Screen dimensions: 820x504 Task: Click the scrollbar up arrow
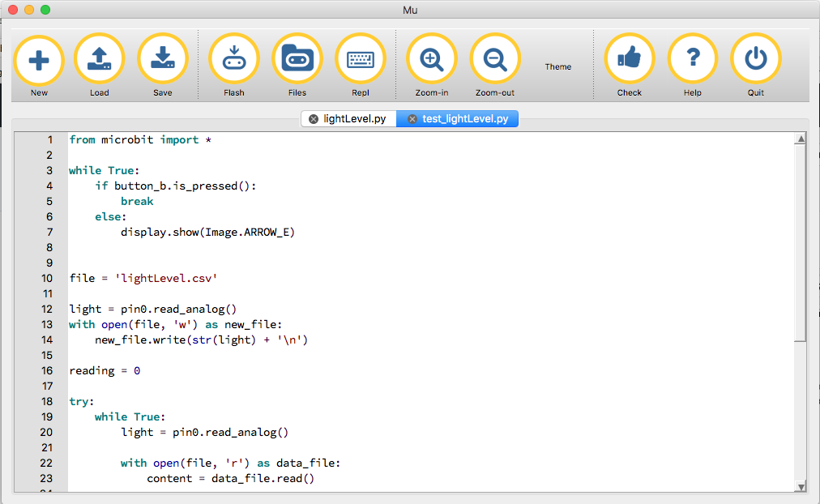[800, 139]
